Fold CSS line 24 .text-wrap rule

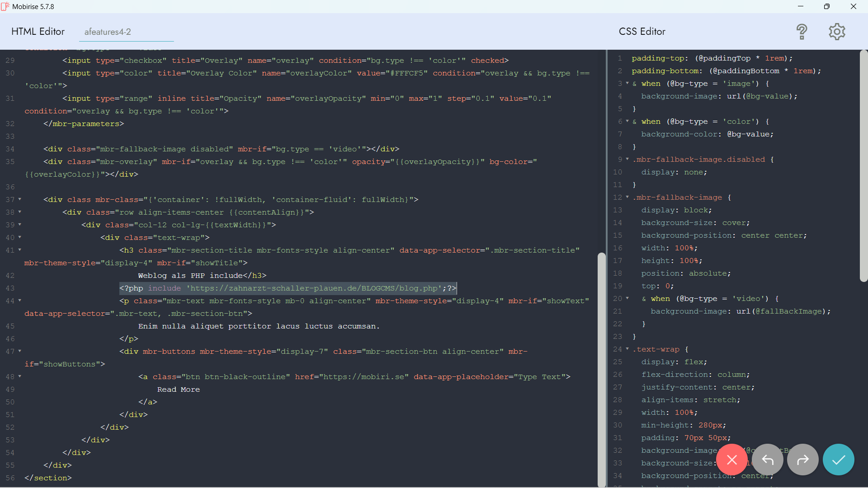click(x=627, y=349)
